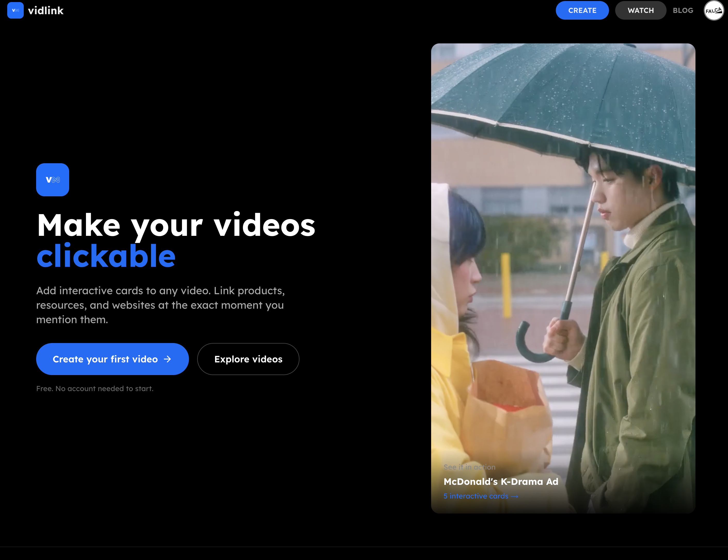Open the CREATE page from the navigation
This screenshot has height=560, width=728.
tap(582, 10)
